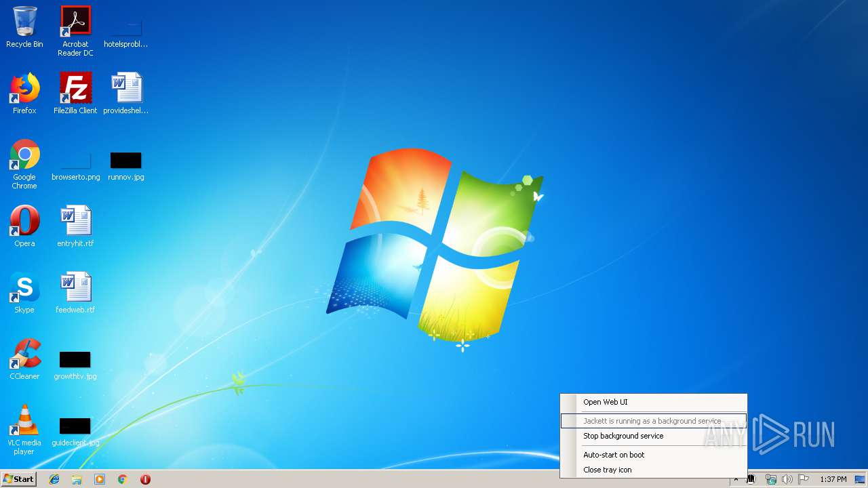Image resolution: width=868 pixels, height=488 pixels.
Task: Choose Auto-start on boot option
Action: [654, 455]
